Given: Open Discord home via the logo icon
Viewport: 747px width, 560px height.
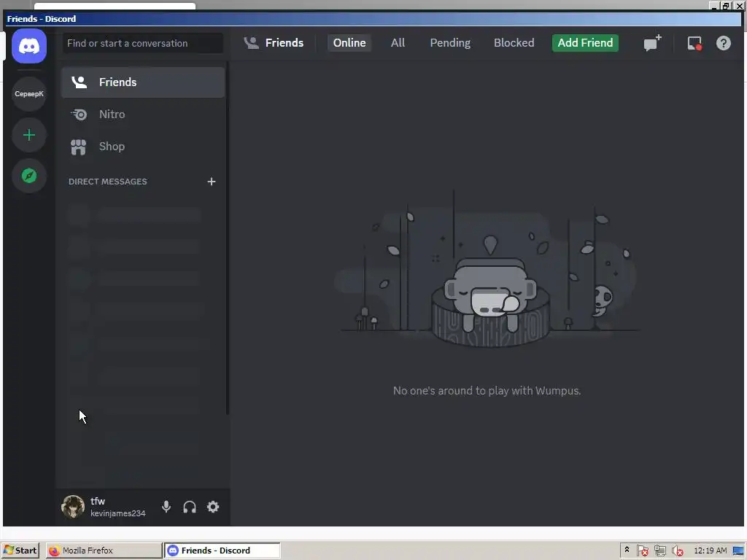Looking at the screenshot, I should tap(29, 46).
